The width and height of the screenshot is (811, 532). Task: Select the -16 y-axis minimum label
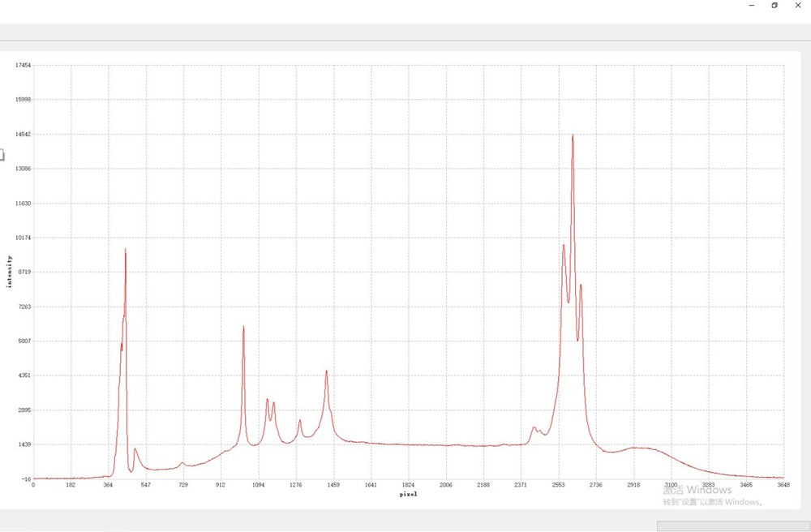(24, 479)
